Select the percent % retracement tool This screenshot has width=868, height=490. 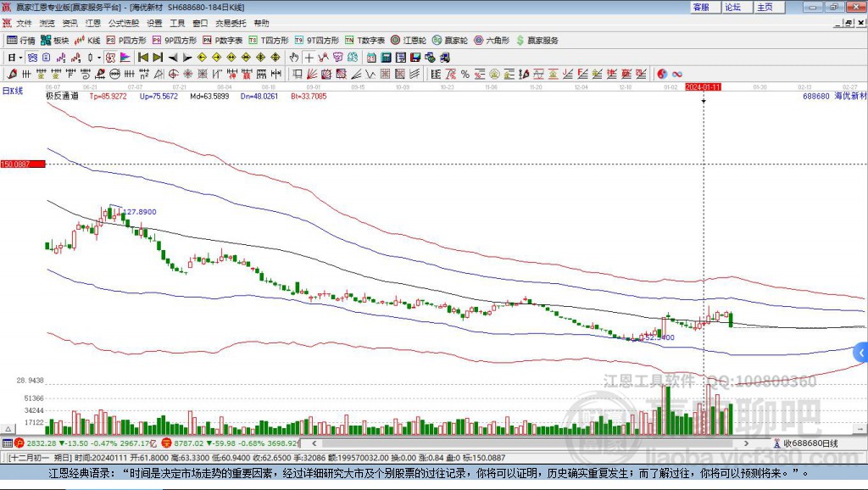pyautogui.click(x=465, y=75)
